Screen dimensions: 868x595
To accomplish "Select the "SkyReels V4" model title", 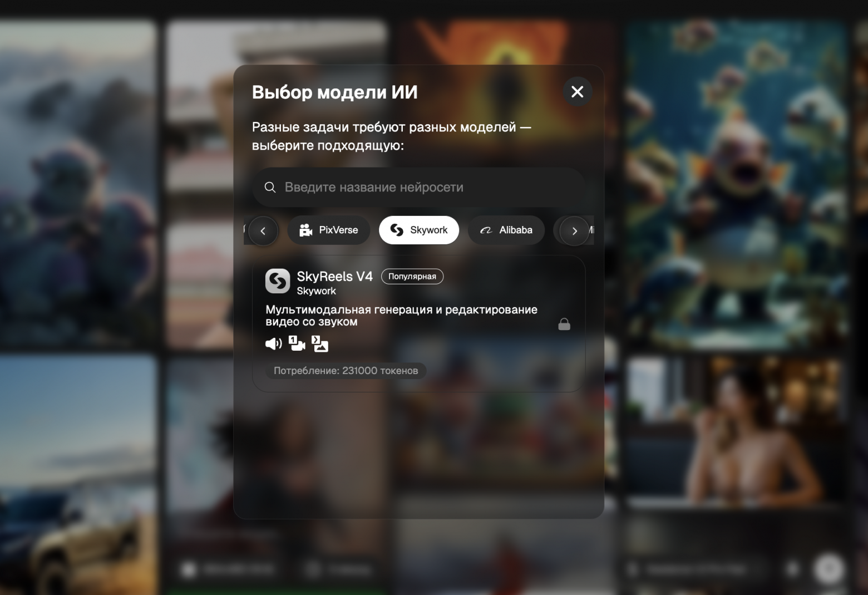I will [334, 276].
